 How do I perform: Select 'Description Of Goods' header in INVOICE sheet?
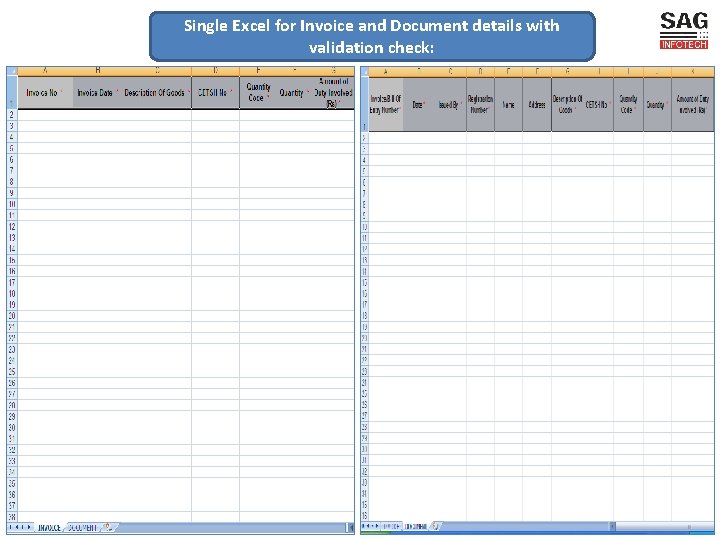click(x=156, y=93)
